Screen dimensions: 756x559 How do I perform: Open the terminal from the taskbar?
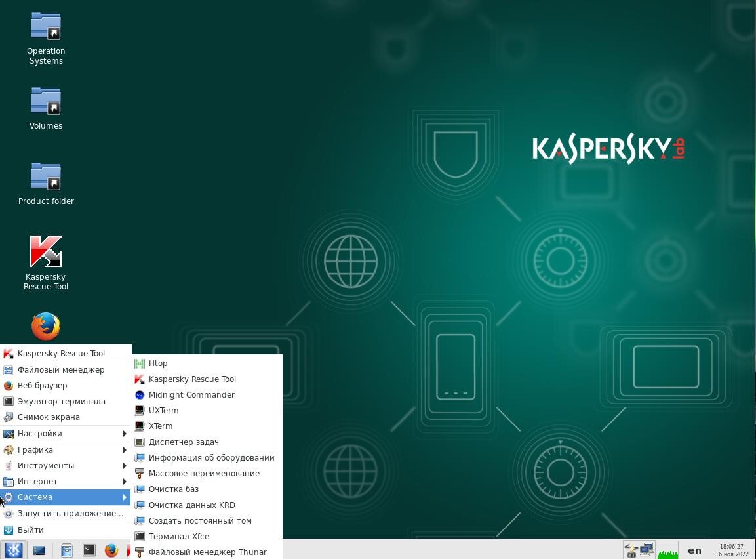(89, 550)
